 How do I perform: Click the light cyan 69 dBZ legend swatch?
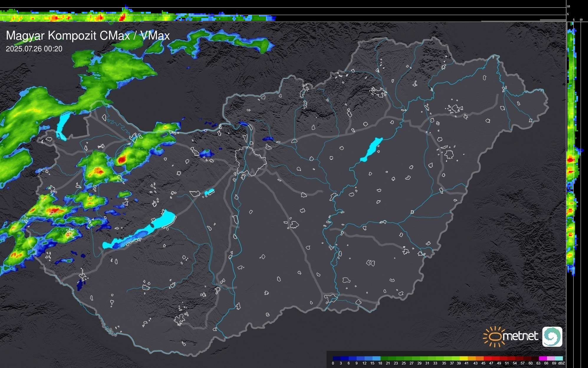pyautogui.click(x=559, y=358)
